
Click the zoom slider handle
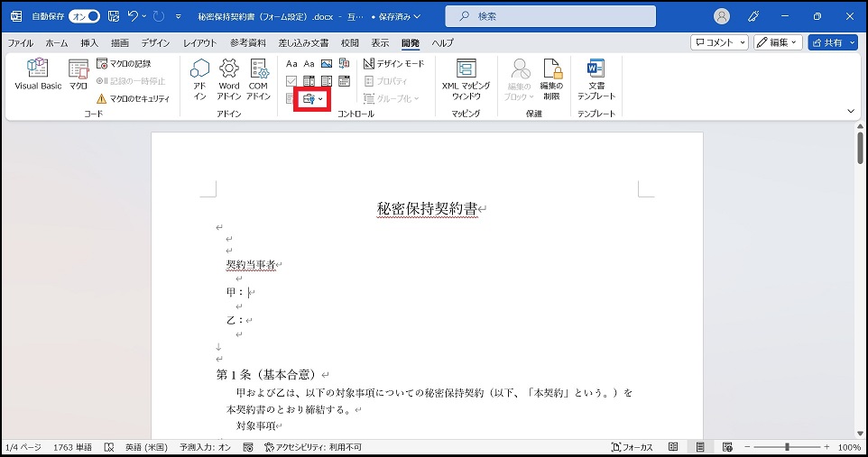(x=787, y=447)
